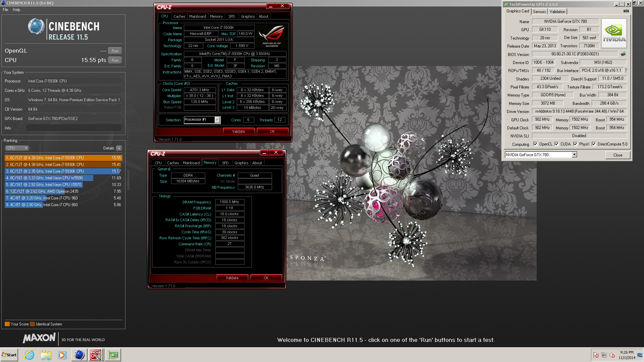Click the empty Info field in Cinebench
This screenshot has width=644, height=362.
[x=74, y=128]
